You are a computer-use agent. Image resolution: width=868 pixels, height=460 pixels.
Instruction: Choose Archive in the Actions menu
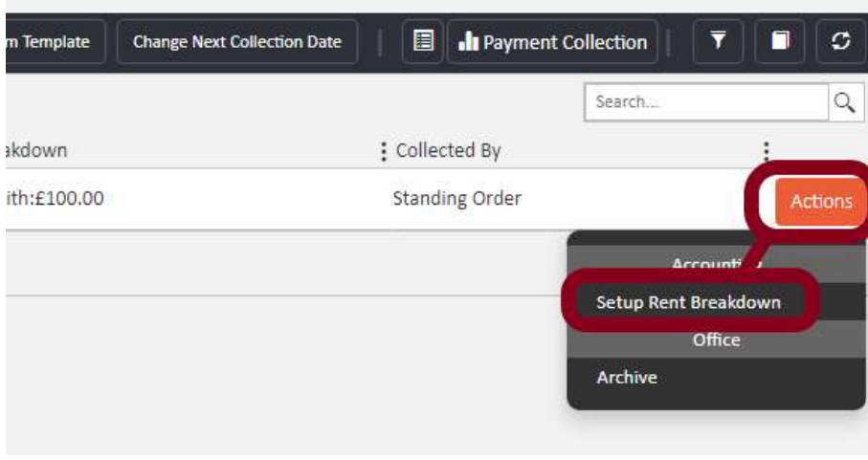click(627, 378)
